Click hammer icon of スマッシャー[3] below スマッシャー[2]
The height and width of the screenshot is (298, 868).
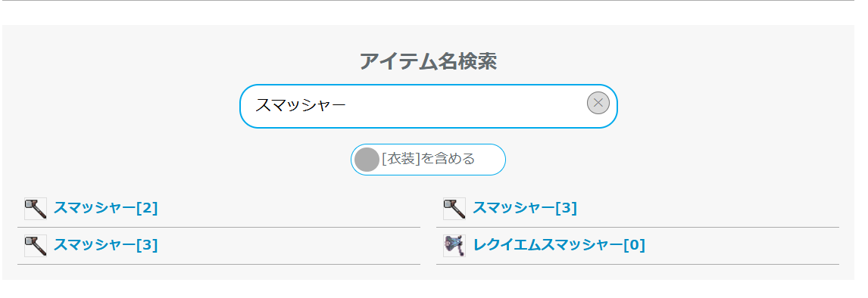pyautogui.click(x=36, y=246)
